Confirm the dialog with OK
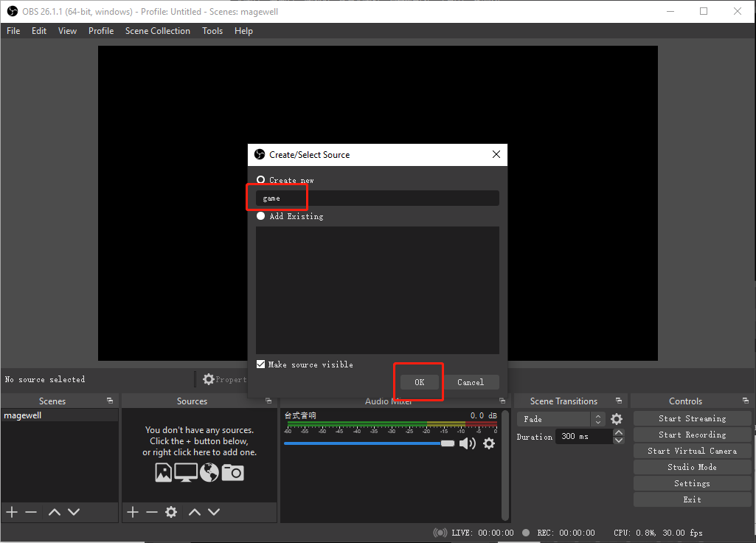Viewport: 756px width, 543px height. [x=420, y=382]
